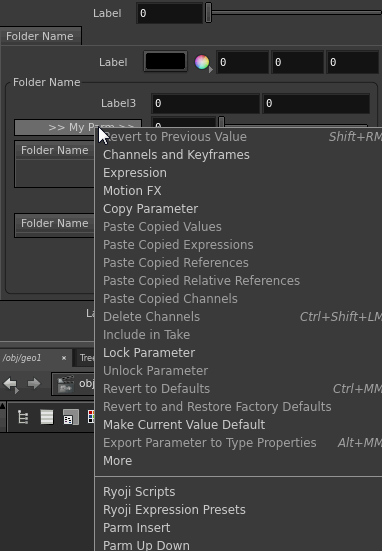Click the slider handle beside My Parm
The image size is (382, 551).
(x=221, y=122)
